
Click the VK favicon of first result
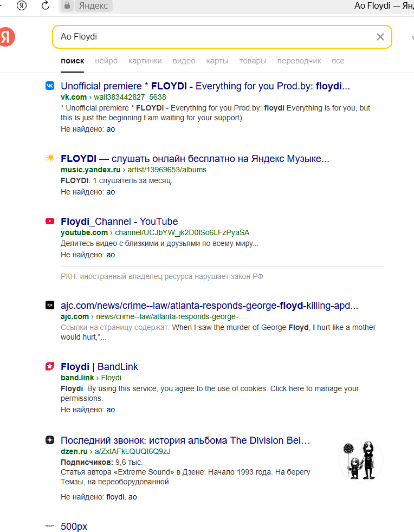tap(50, 86)
